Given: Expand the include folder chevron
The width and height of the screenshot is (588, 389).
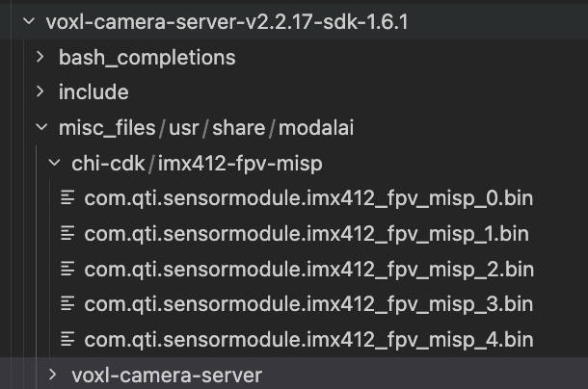Looking at the screenshot, I should pyautogui.click(x=40, y=92).
